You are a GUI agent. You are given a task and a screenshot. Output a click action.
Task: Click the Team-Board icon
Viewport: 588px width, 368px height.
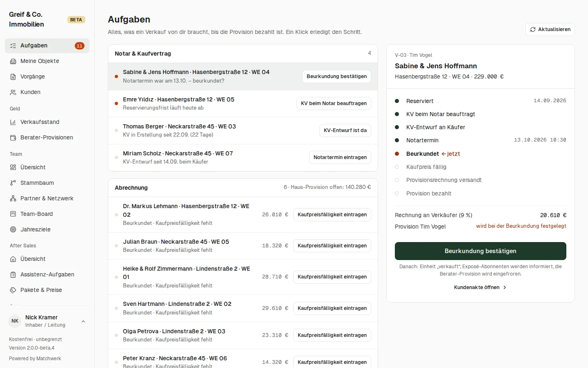point(13,214)
